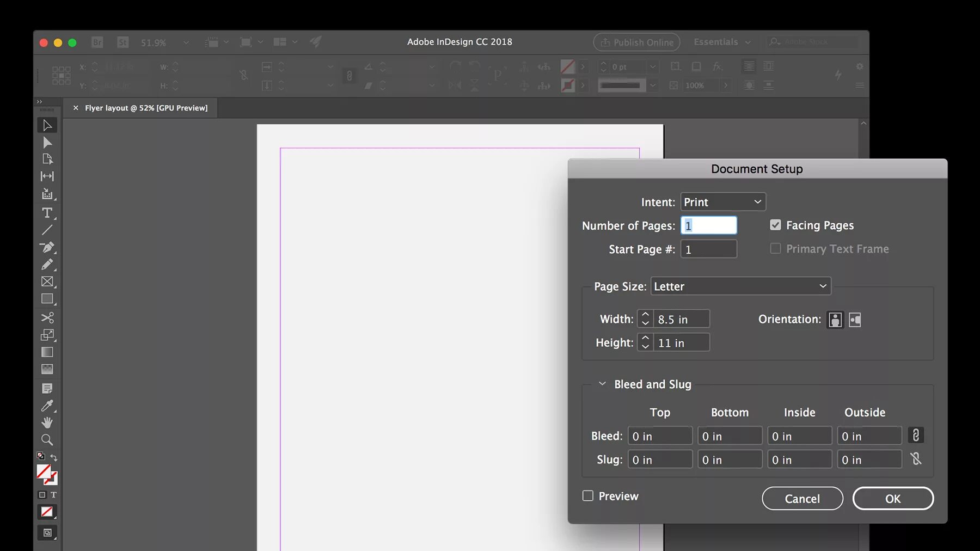Collapse the Bleed and Slug section
The image size is (980, 551).
tap(602, 384)
